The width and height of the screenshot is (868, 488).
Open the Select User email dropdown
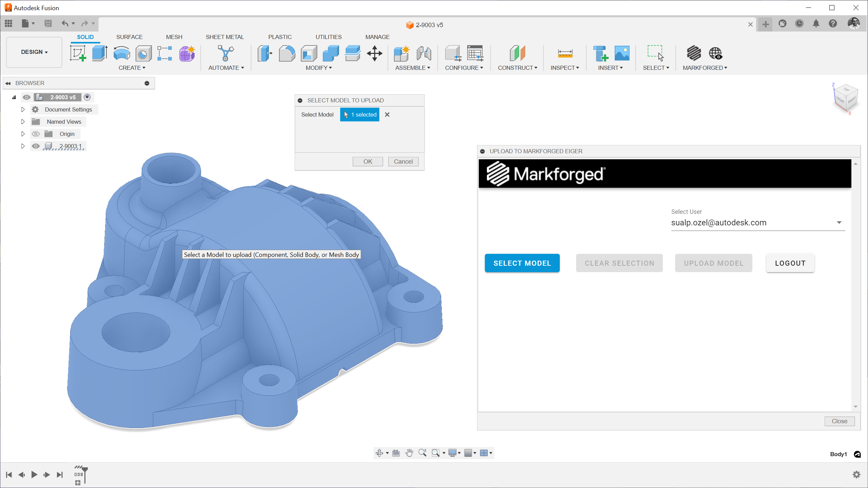click(x=839, y=223)
